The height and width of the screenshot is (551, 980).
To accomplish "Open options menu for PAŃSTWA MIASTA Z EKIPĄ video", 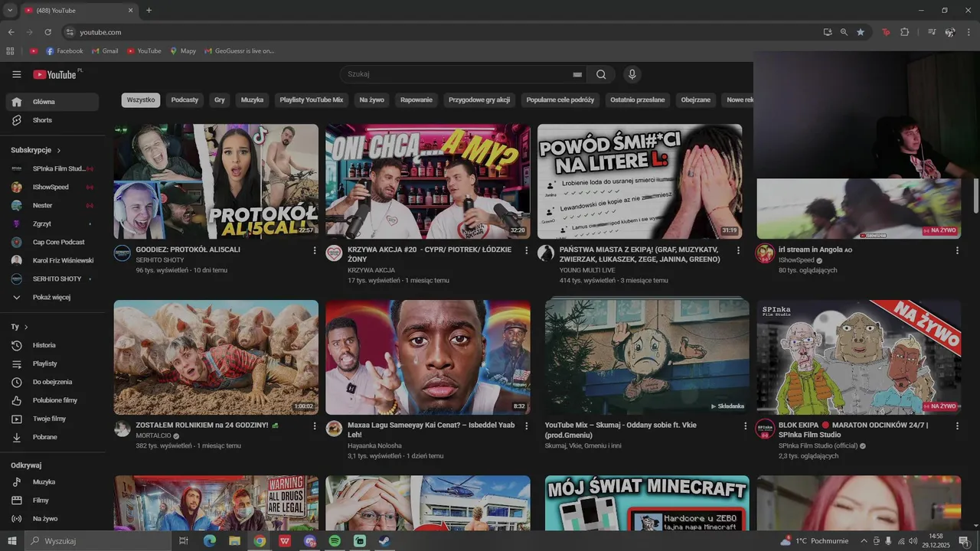I will click(x=738, y=250).
